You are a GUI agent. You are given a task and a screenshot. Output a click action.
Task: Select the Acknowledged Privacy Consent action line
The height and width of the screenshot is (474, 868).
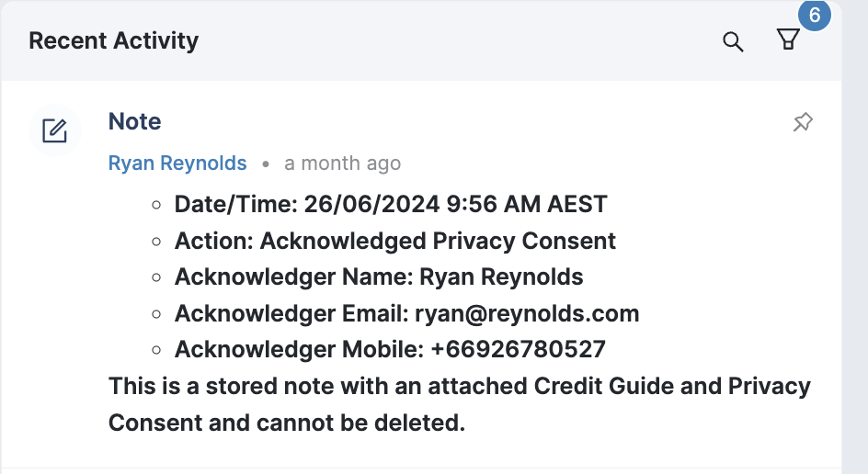(395, 241)
